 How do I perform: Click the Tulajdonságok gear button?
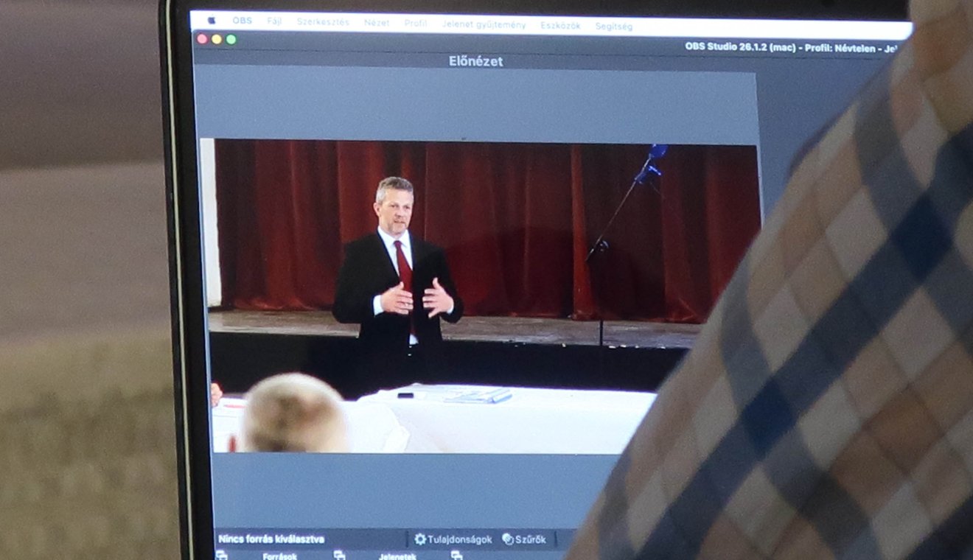click(453, 539)
